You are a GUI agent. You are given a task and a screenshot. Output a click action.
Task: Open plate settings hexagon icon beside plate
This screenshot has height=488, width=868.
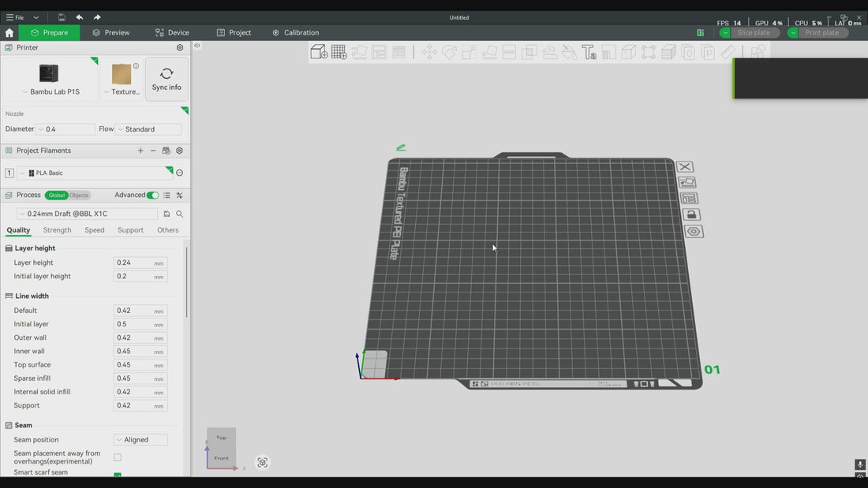pyautogui.click(x=694, y=232)
